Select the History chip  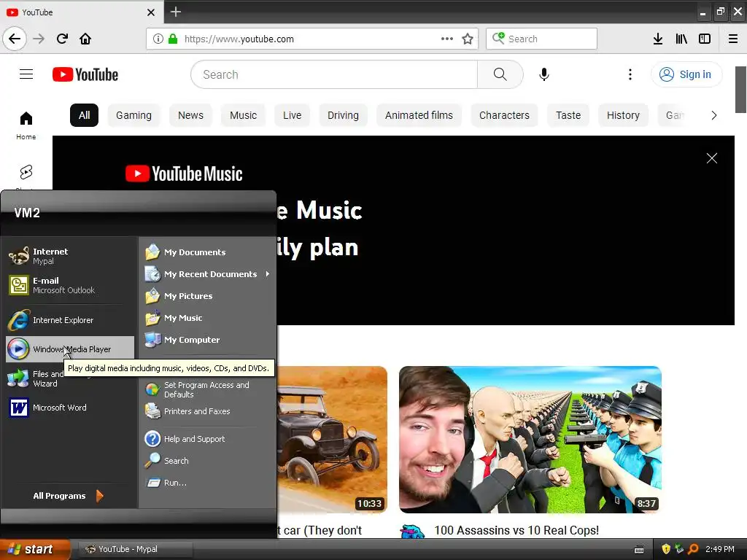click(x=623, y=115)
